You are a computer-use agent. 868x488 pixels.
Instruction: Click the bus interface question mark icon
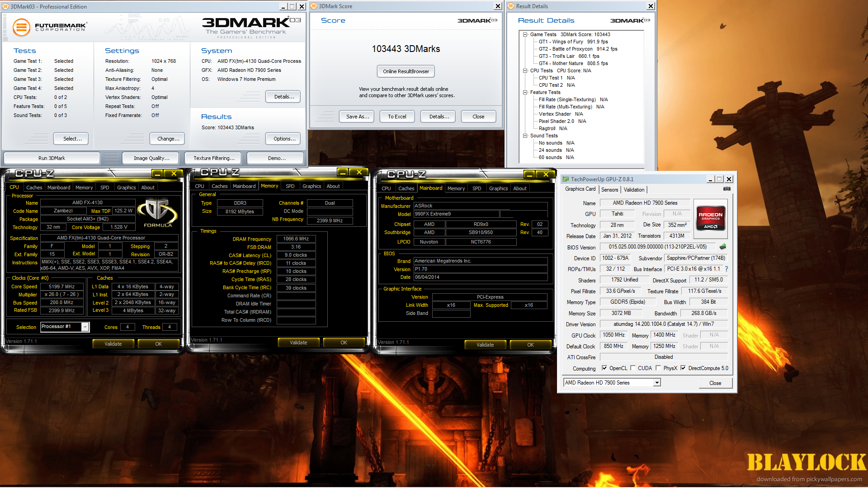point(726,269)
